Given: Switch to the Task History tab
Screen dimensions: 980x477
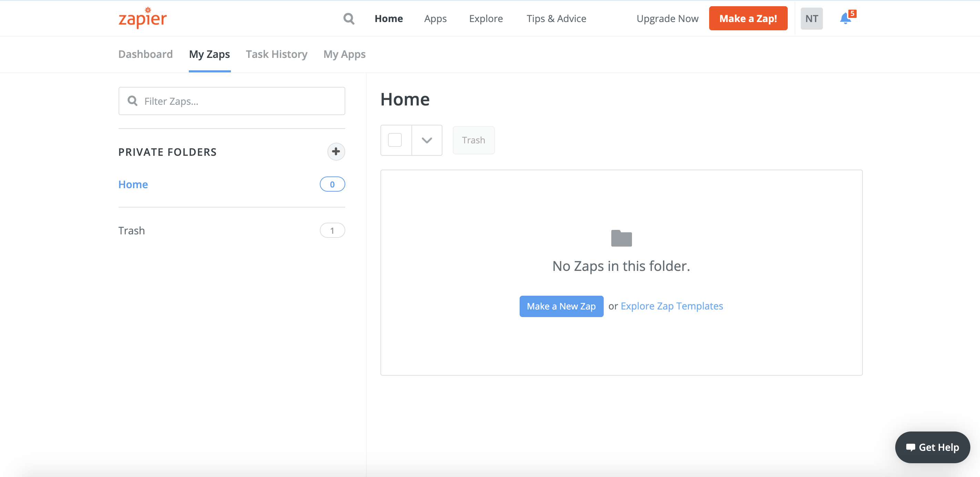Looking at the screenshot, I should [276, 54].
